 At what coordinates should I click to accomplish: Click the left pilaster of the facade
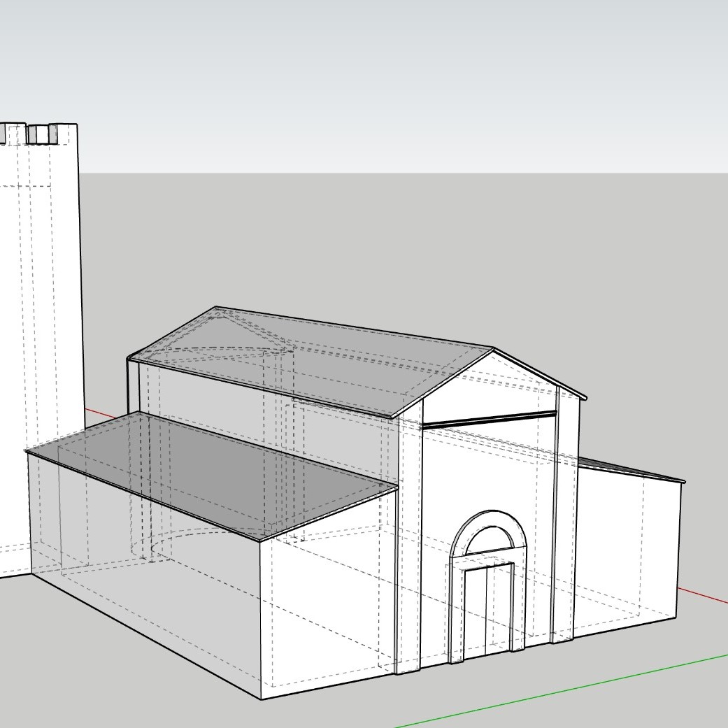tap(409, 545)
